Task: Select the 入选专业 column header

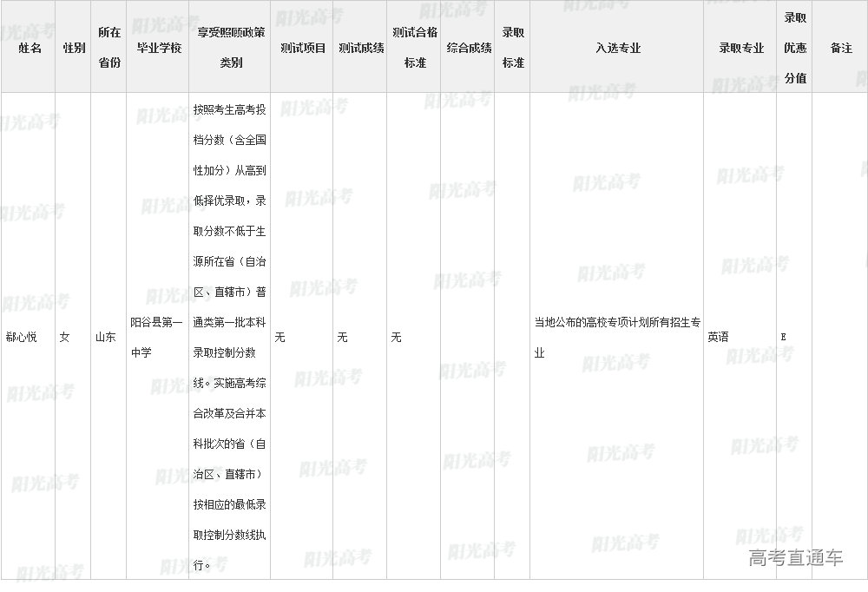Action: 617,48
